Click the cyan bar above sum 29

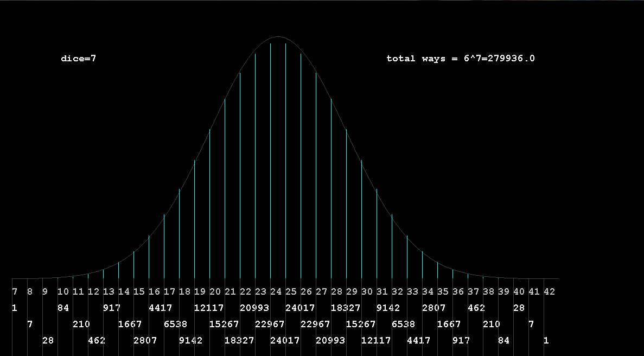pos(346,206)
